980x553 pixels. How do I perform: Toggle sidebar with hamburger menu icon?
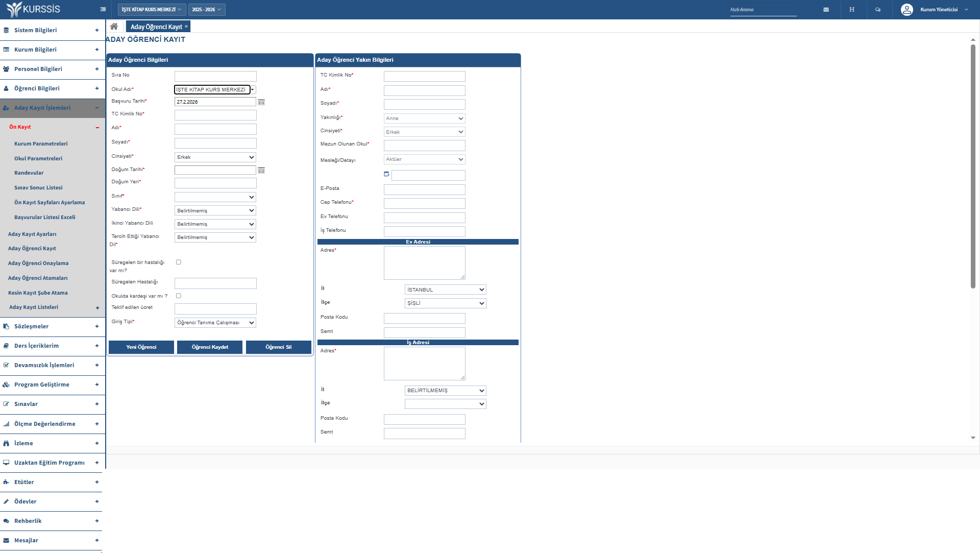[x=103, y=9]
